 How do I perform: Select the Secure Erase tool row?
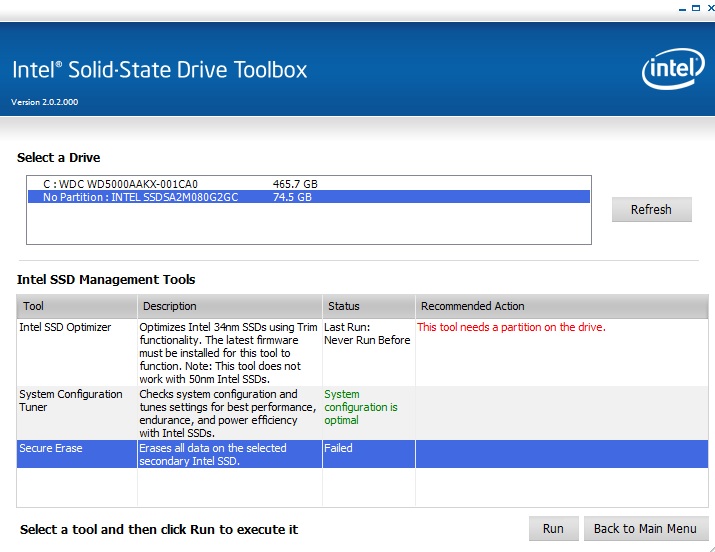pyautogui.click(x=362, y=454)
